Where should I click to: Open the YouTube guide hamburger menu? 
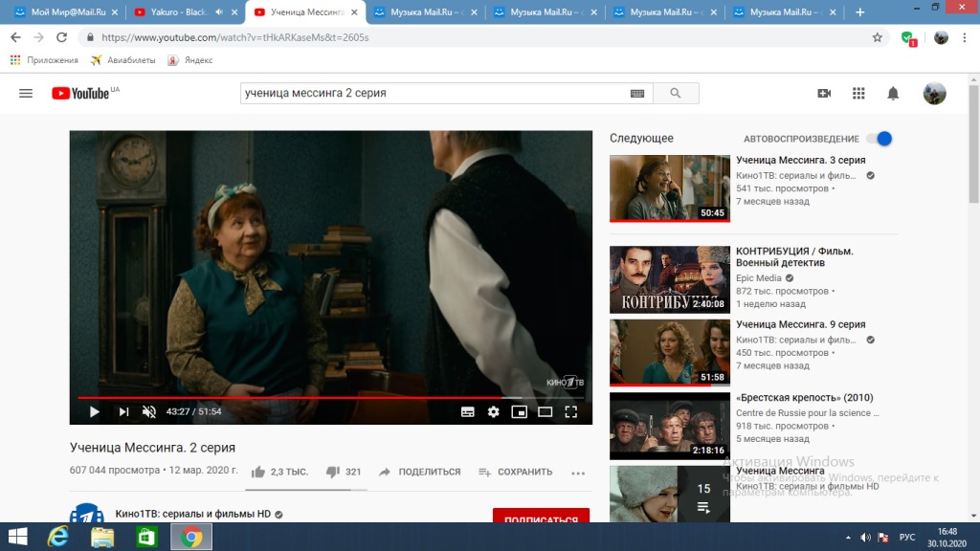26,93
